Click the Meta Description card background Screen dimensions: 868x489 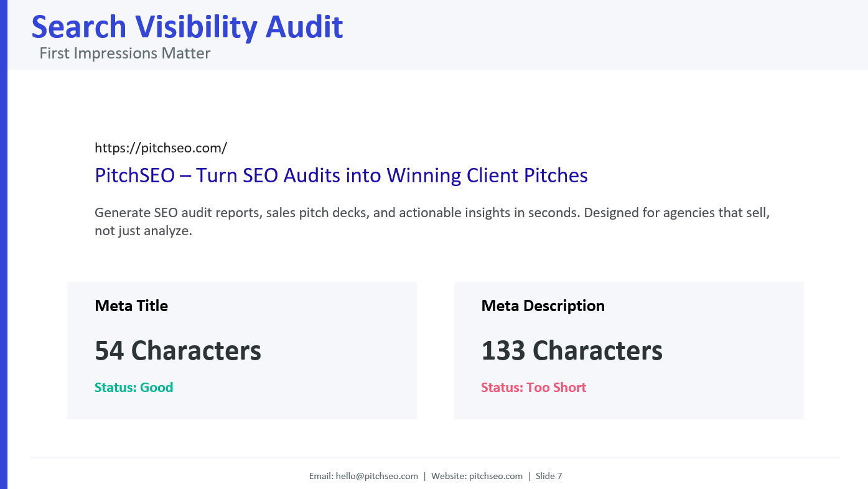point(629,350)
